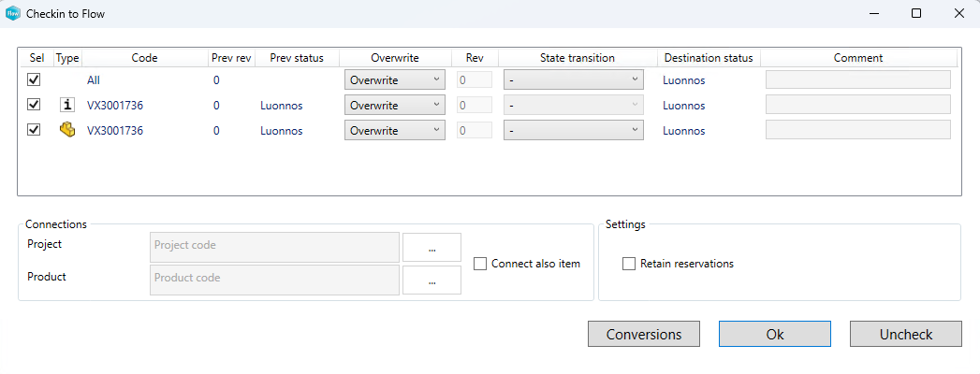This screenshot has width=980, height=374.
Task: Click the Uncheck button
Action: (x=905, y=334)
